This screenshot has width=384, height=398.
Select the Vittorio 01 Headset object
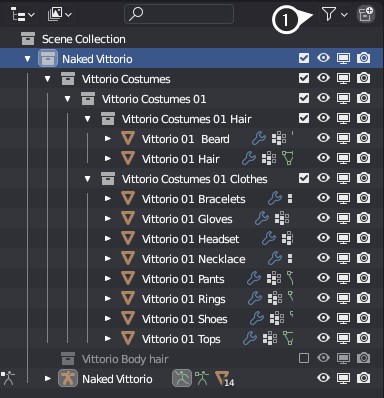pyautogui.click(x=190, y=239)
